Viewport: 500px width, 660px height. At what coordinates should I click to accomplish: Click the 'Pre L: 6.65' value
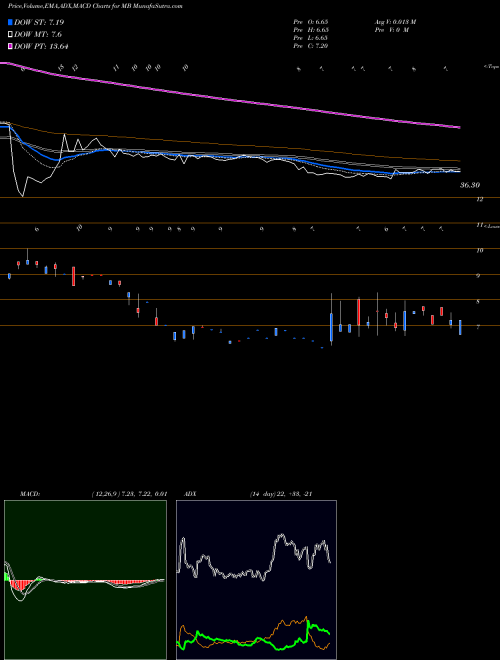click(311, 38)
